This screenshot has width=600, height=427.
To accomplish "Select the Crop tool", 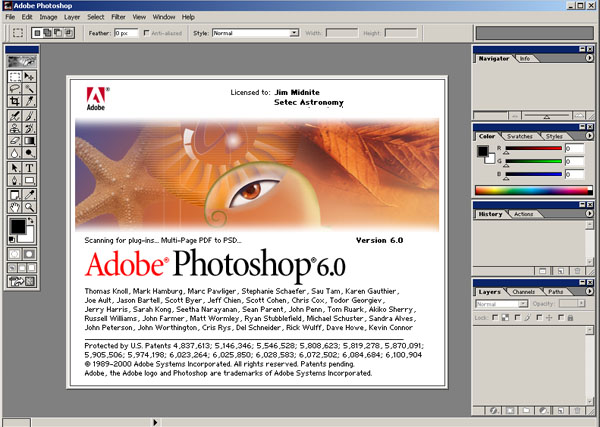I will click(x=15, y=101).
